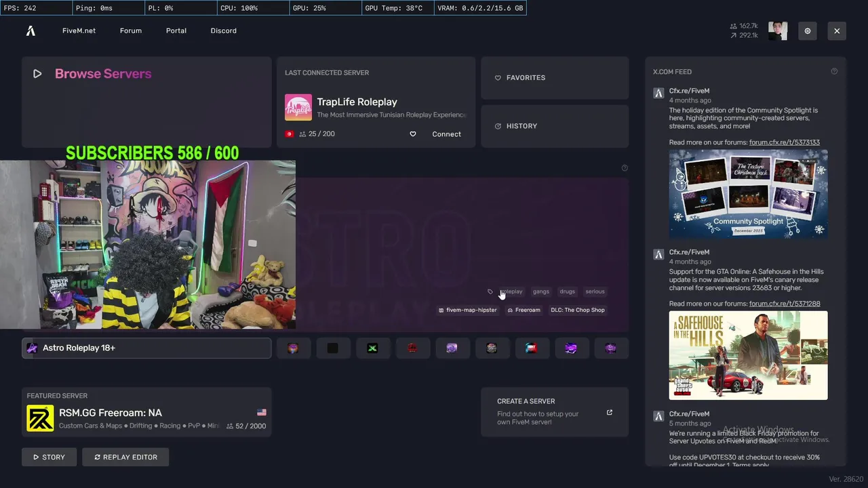The height and width of the screenshot is (488, 868).
Task: Click the 'drugs' tag
Action: 568,291
